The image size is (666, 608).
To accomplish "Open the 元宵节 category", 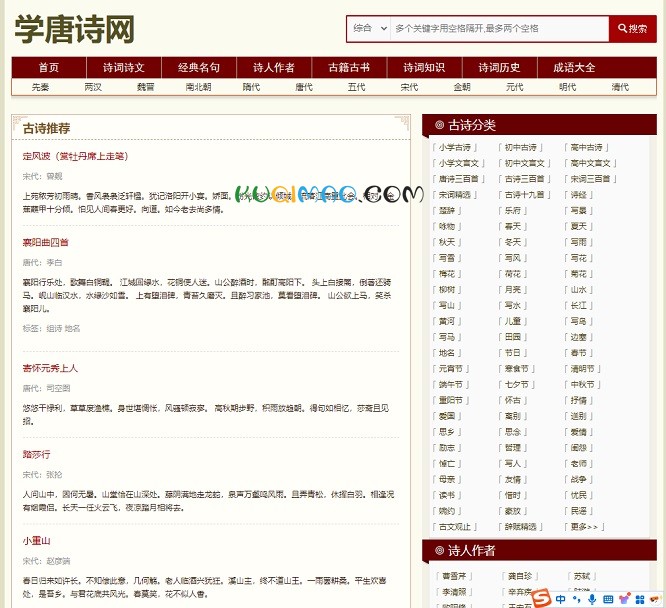I will coord(451,369).
